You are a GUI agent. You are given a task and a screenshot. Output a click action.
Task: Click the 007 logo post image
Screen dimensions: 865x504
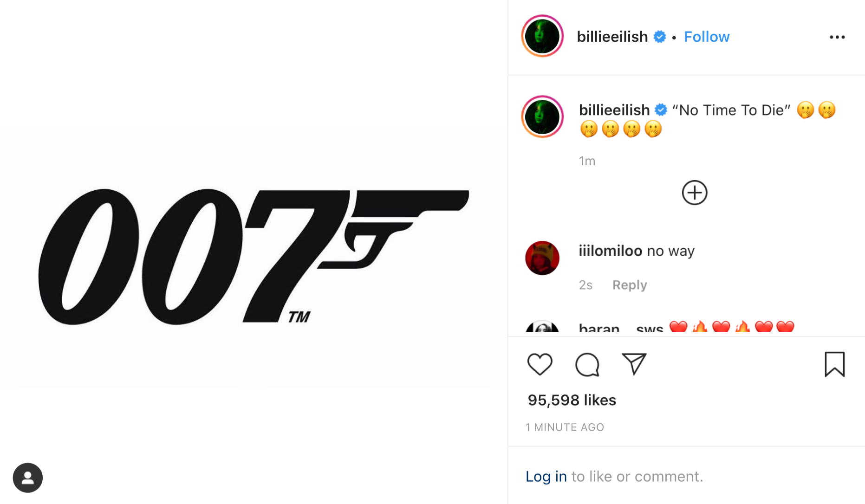(x=254, y=257)
